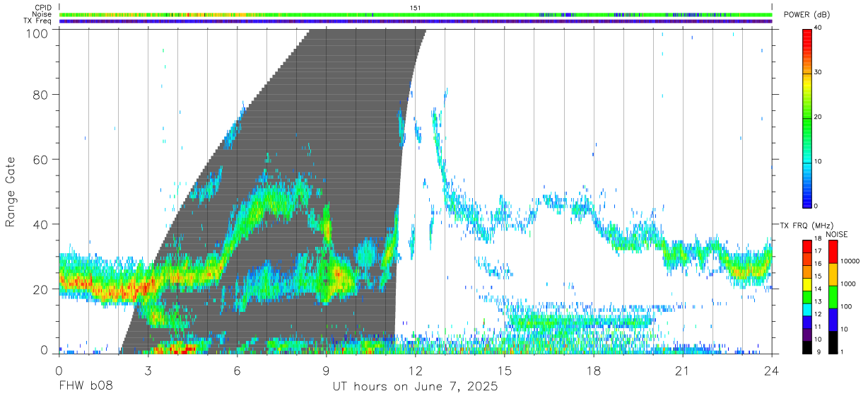
Task: Click the UT hour 24 tick label
Action: pos(772,370)
